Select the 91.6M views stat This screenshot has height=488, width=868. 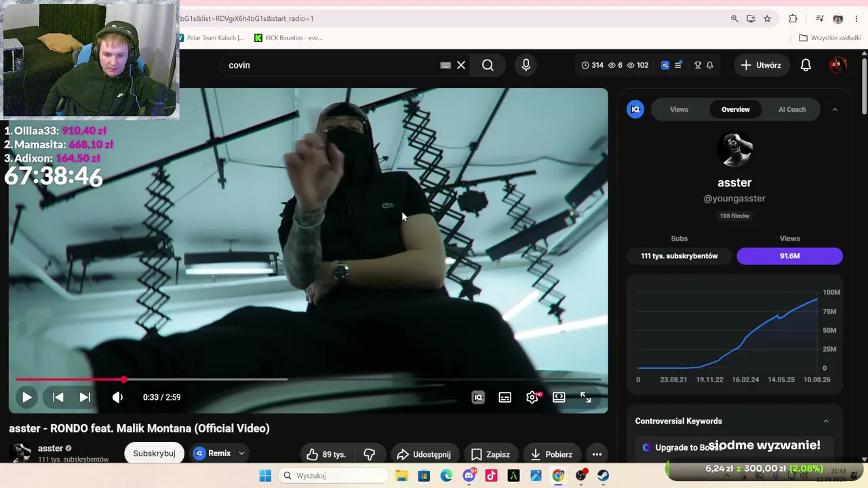(790, 256)
